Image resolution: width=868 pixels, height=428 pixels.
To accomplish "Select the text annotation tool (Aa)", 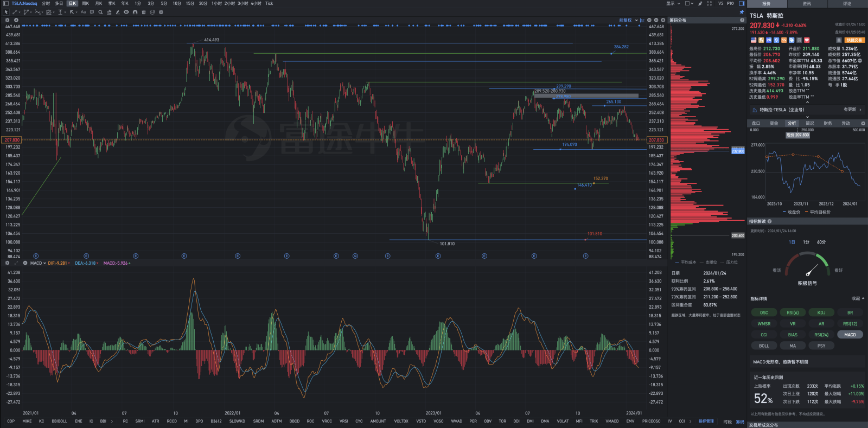I will tap(83, 12).
